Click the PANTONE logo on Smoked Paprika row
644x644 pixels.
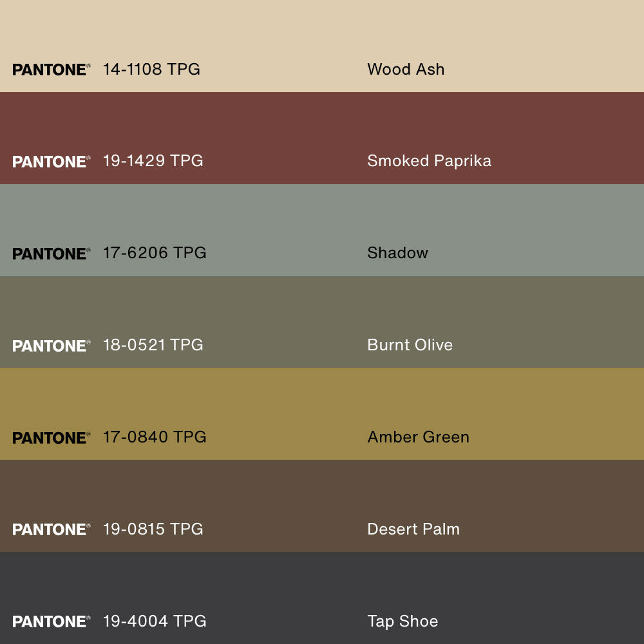[x=51, y=162]
